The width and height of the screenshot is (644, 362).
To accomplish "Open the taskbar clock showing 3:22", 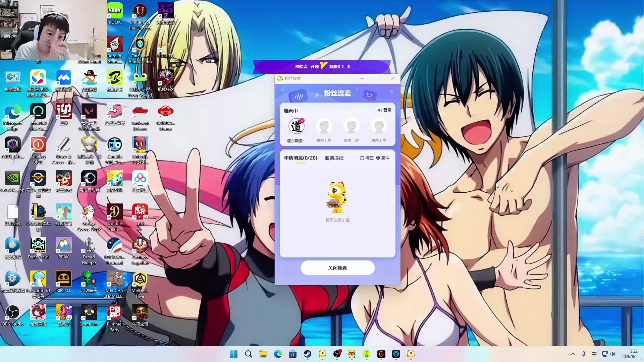I will click(630, 354).
